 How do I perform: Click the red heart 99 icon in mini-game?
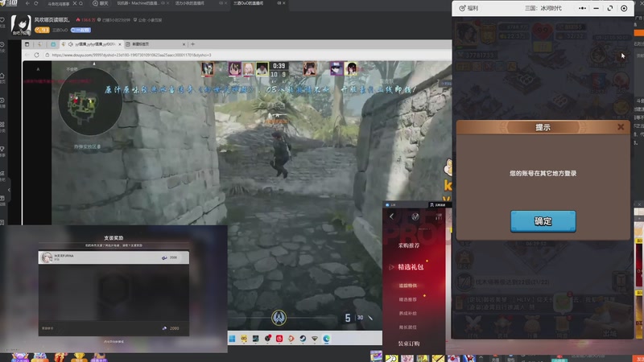click(x=542, y=31)
